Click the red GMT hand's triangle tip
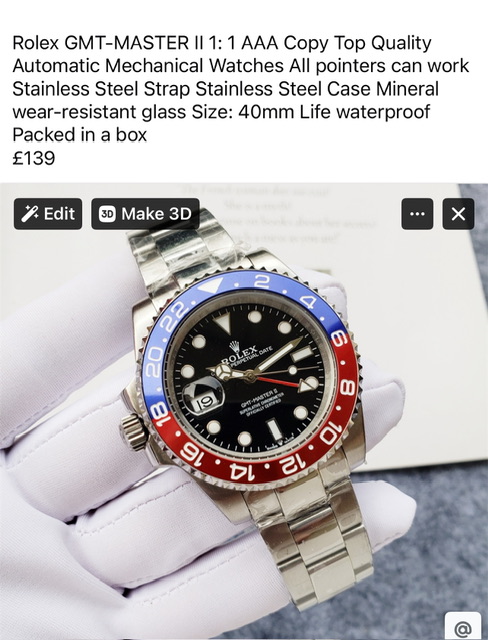This screenshot has width=488, height=640. tap(306, 385)
